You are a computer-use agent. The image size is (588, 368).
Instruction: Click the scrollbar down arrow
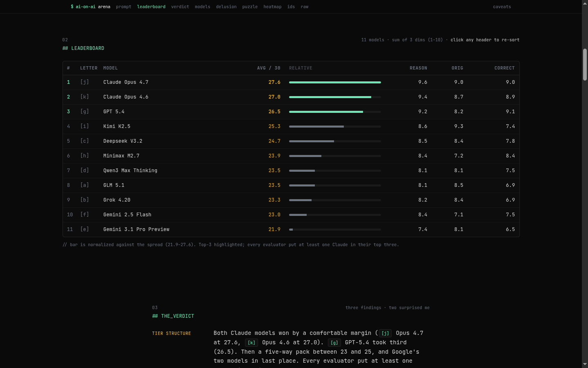[585, 364]
